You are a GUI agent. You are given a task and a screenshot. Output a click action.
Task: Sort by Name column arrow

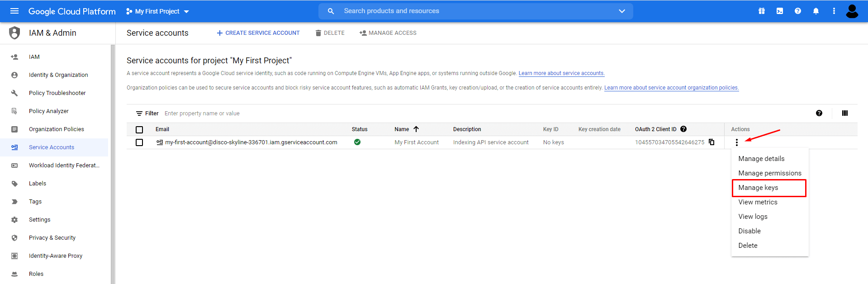(x=416, y=129)
